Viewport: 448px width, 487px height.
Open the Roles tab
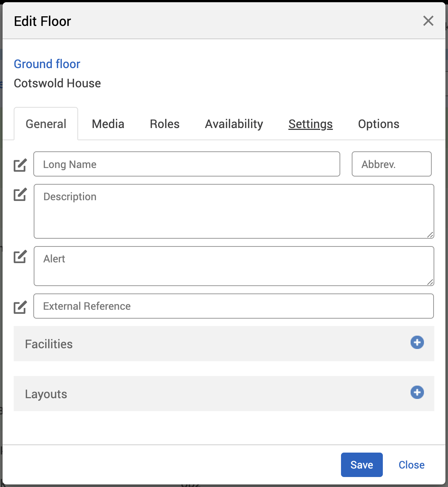(x=164, y=124)
